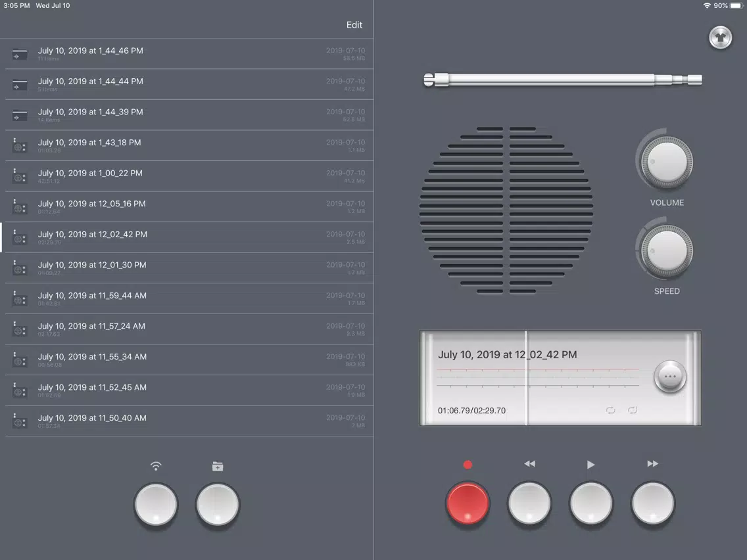Click radio icon of 1_43_18 PM recording

tap(20, 146)
